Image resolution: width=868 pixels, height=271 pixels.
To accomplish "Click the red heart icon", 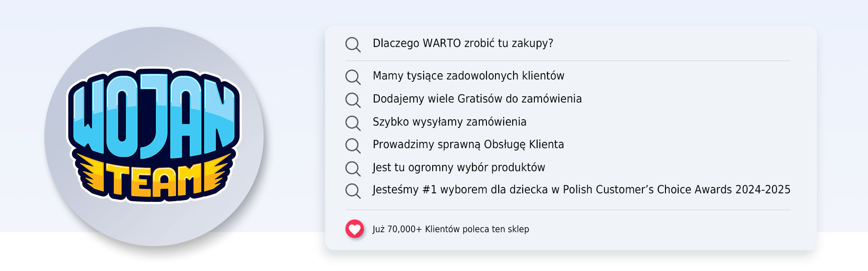I will click(354, 229).
